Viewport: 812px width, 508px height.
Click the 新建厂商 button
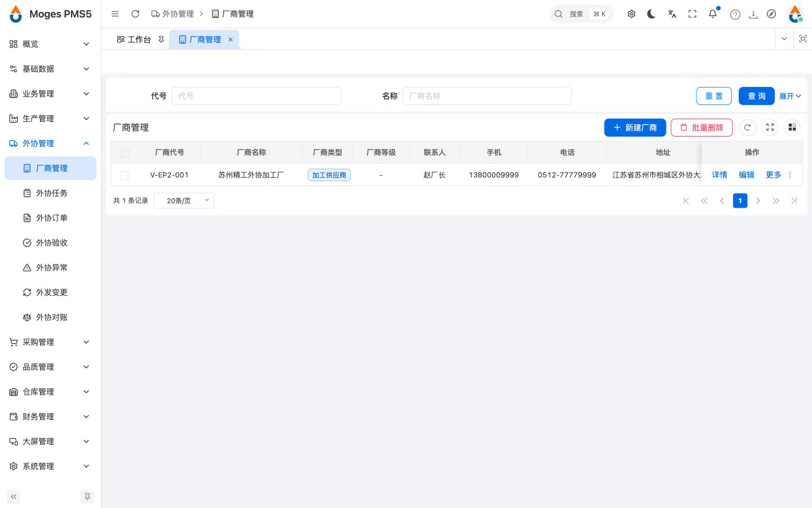[635, 128]
